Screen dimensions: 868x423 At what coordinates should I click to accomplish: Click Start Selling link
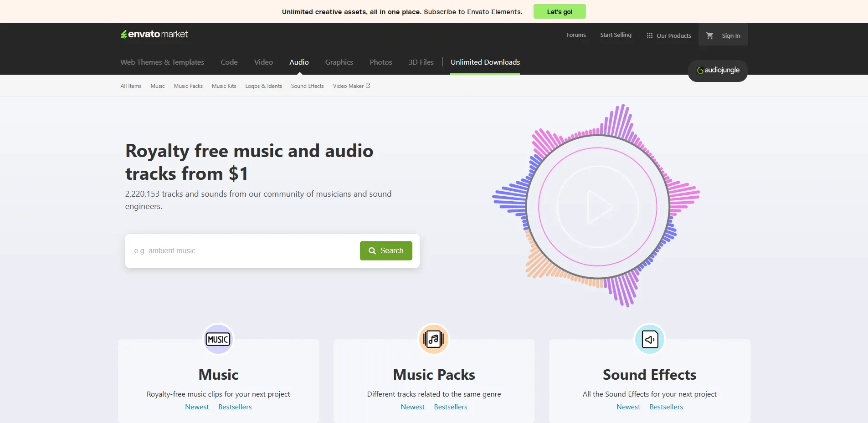click(616, 35)
